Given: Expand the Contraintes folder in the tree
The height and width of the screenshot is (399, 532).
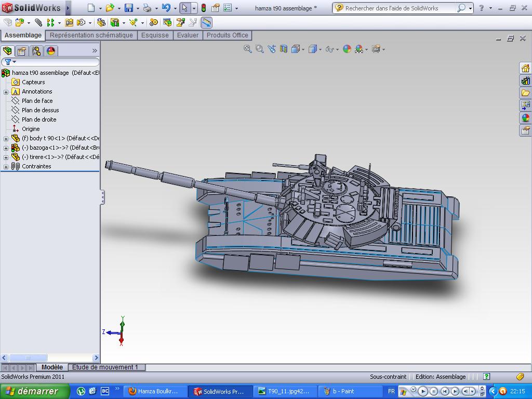Looking at the screenshot, I should [6, 167].
